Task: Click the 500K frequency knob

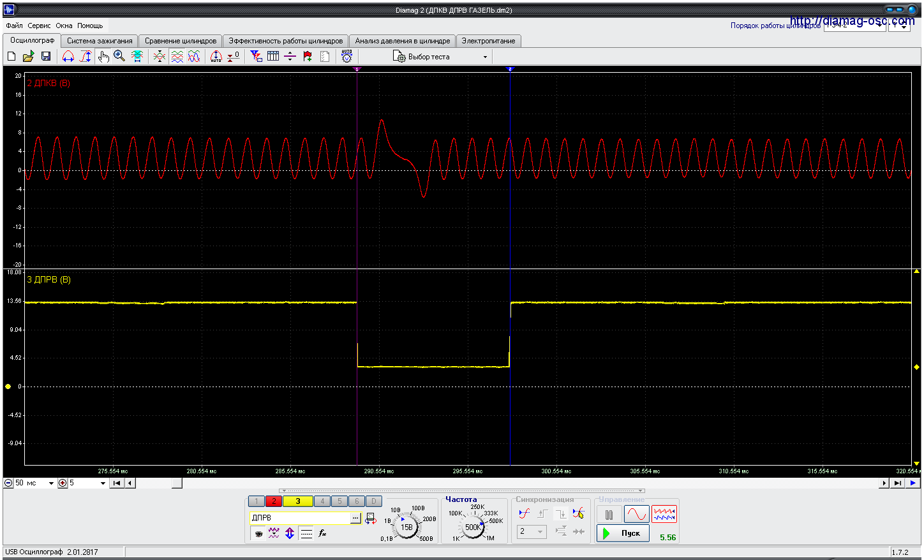Action: coord(473,527)
